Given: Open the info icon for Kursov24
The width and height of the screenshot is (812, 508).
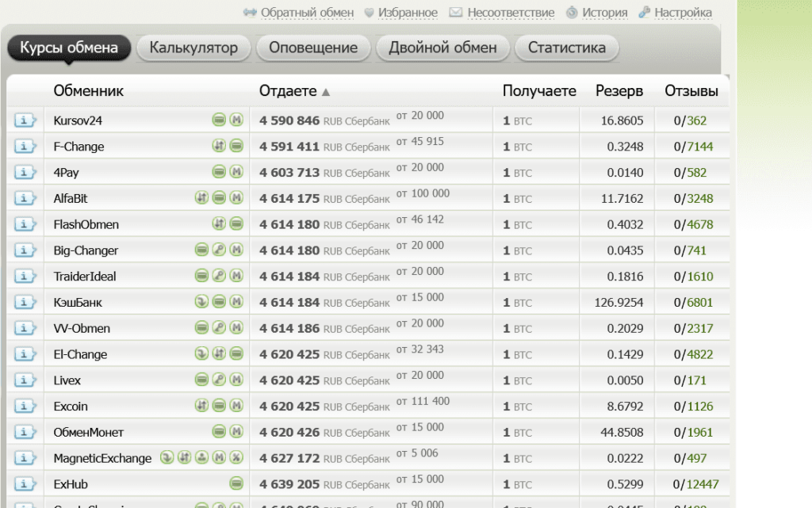Looking at the screenshot, I should tap(25, 120).
